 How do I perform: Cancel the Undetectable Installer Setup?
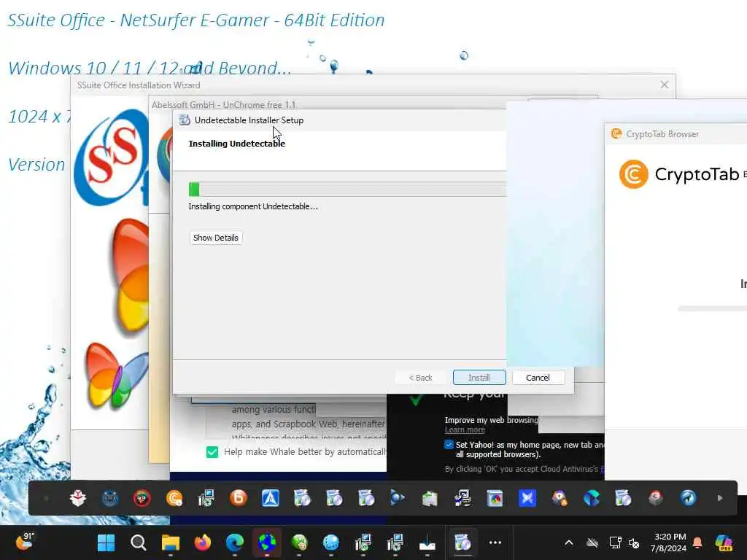click(538, 378)
